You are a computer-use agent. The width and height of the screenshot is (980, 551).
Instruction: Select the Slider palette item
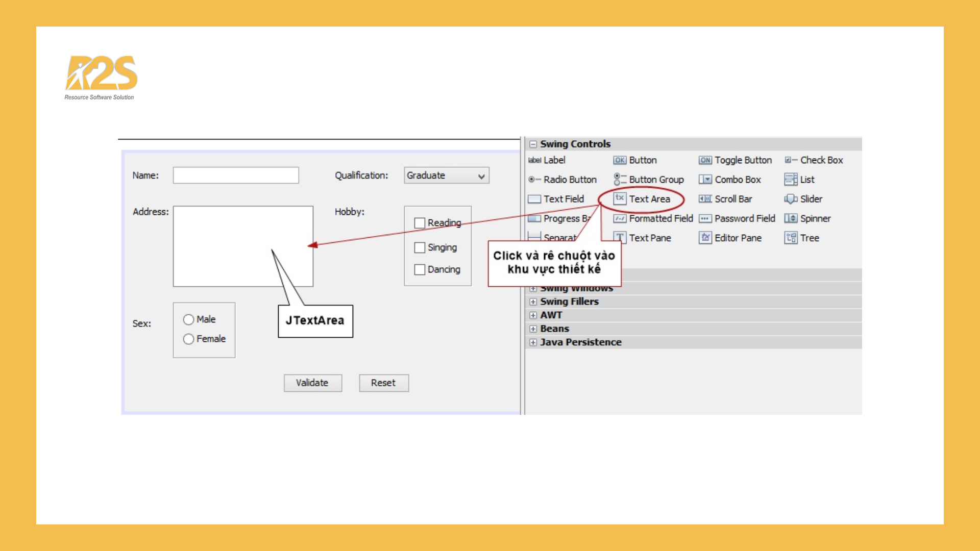(x=791, y=199)
